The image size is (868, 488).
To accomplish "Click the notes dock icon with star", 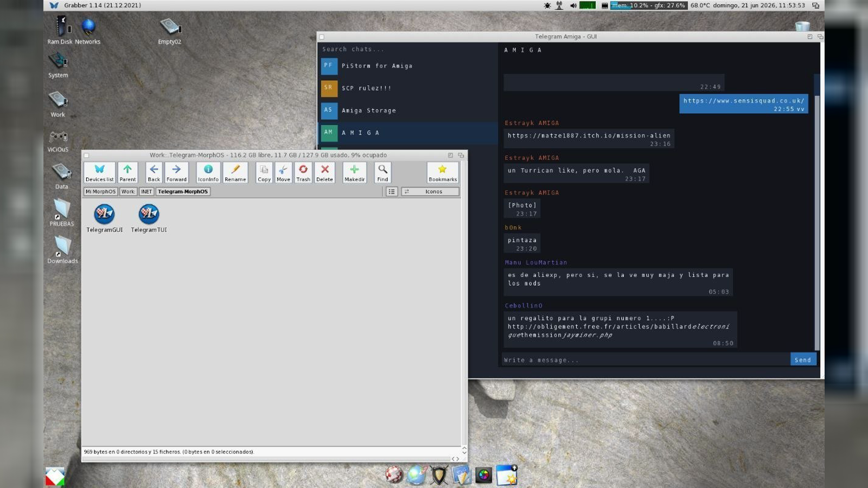I will coord(507,475).
